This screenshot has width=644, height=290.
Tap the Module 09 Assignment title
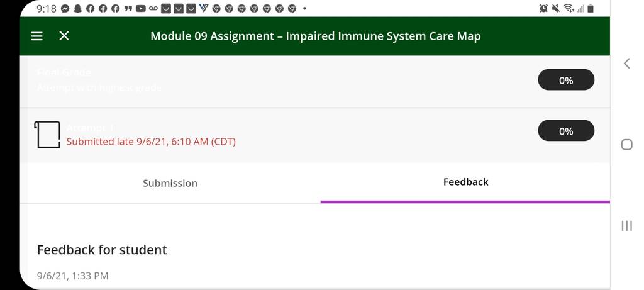point(316,36)
